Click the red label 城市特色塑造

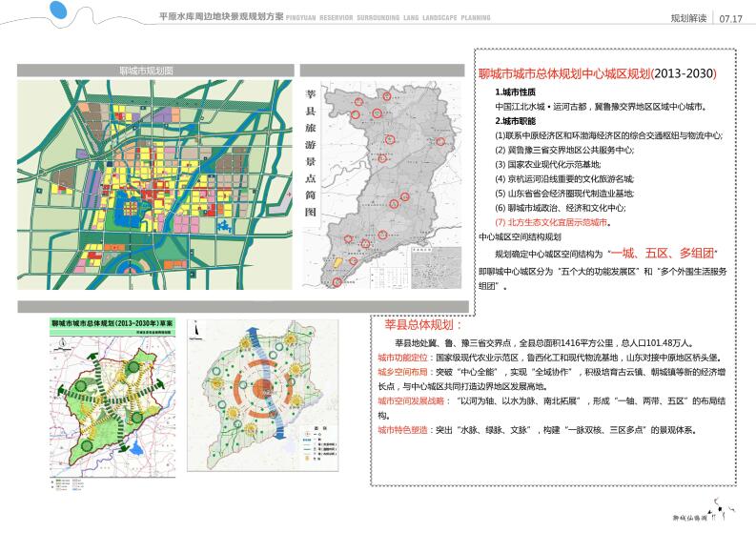click(403, 430)
